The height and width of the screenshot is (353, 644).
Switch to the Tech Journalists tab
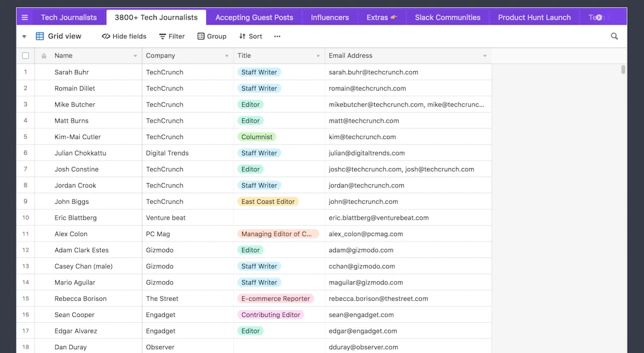[69, 17]
